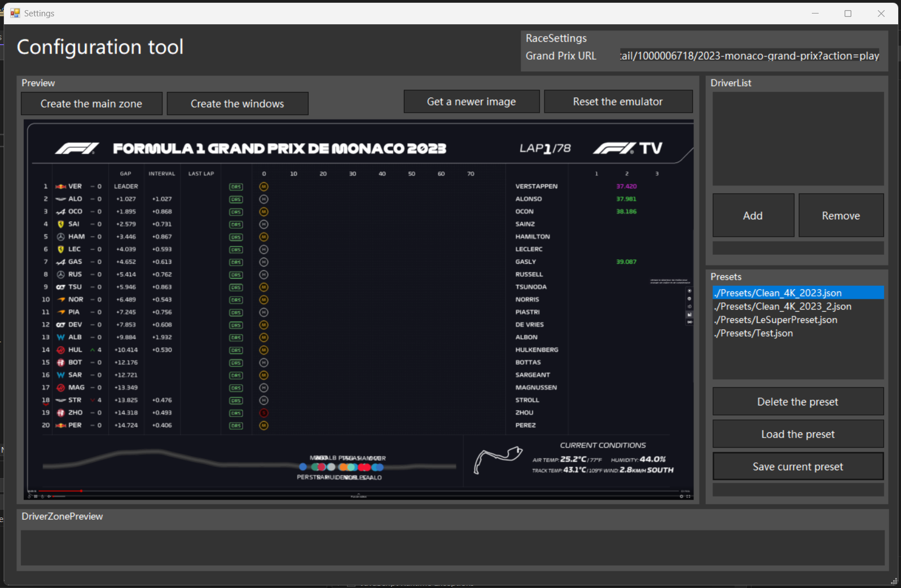This screenshot has width=901, height=588.
Task: Click the +14.724 gap value for PER
Action: pos(126,426)
